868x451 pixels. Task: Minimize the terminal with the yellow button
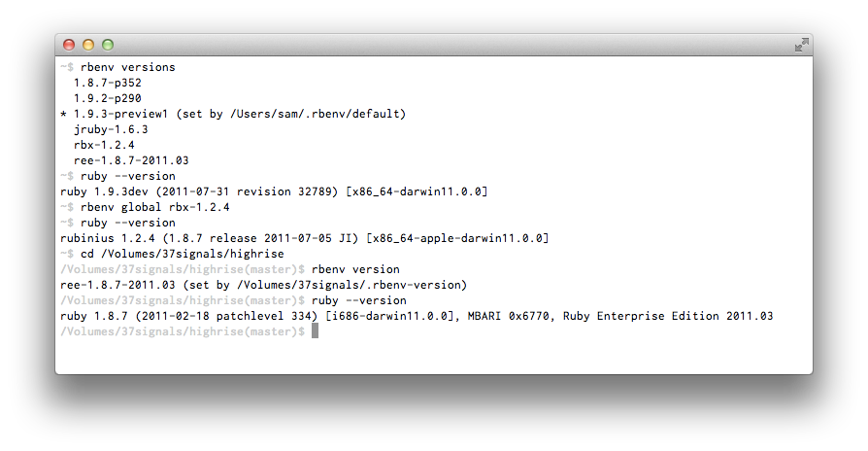(88, 45)
